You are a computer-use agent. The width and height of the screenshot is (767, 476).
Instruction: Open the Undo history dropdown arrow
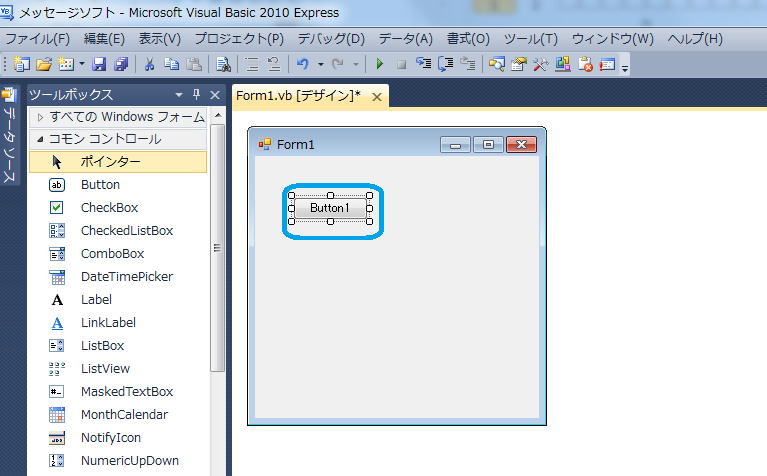click(x=320, y=64)
